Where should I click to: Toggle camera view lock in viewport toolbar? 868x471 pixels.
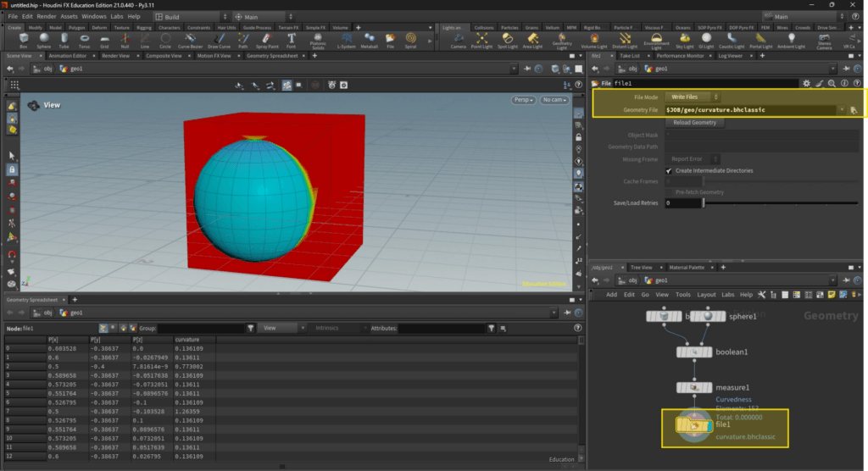point(578,137)
